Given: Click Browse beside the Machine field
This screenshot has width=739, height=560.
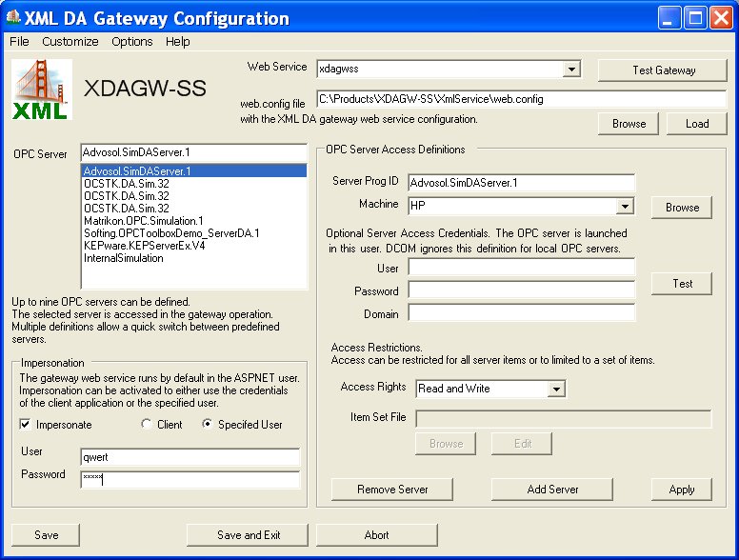Looking at the screenshot, I should click(682, 208).
